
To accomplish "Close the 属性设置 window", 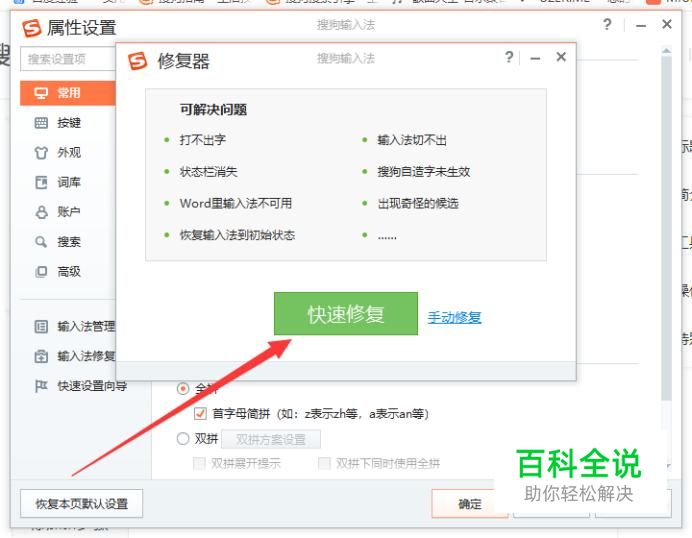I will (x=667, y=24).
